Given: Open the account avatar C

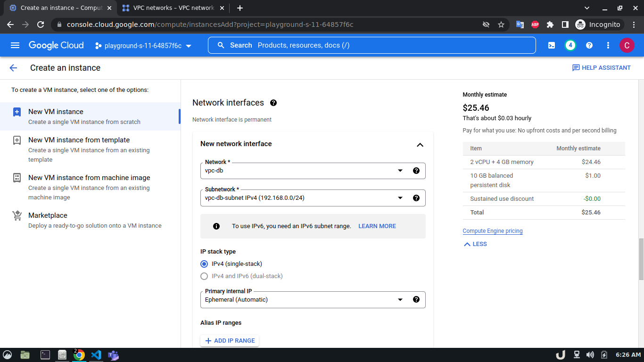Looking at the screenshot, I should (x=627, y=45).
